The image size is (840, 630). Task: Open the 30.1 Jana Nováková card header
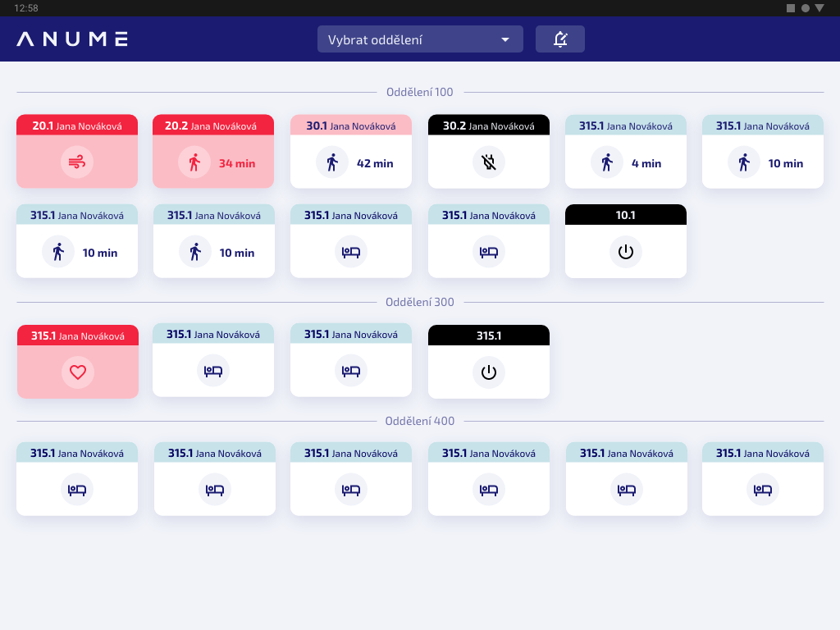coord(351,126)
